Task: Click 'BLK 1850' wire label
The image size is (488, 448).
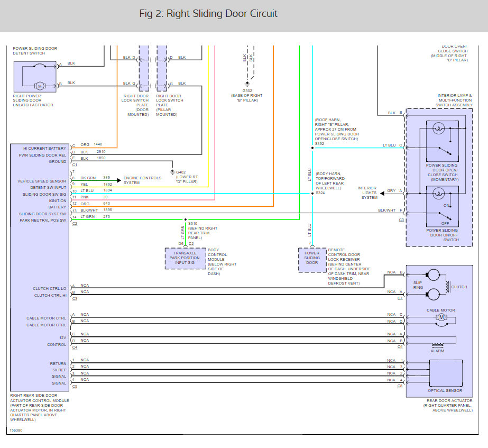Action: pos(93,158)
